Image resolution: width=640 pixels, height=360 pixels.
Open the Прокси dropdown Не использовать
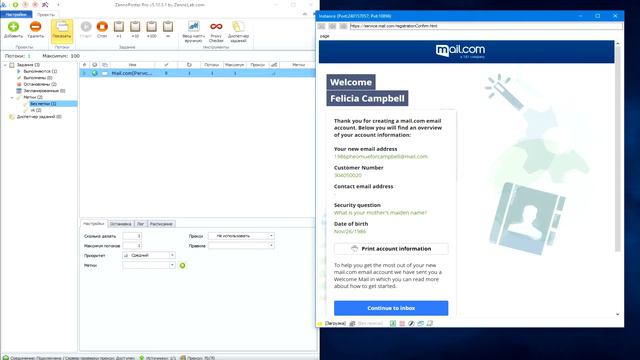point(241,236)
